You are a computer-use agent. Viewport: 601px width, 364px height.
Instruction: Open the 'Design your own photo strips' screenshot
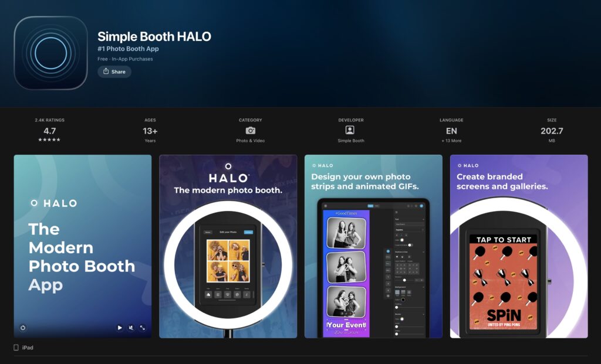click(373, 246)
